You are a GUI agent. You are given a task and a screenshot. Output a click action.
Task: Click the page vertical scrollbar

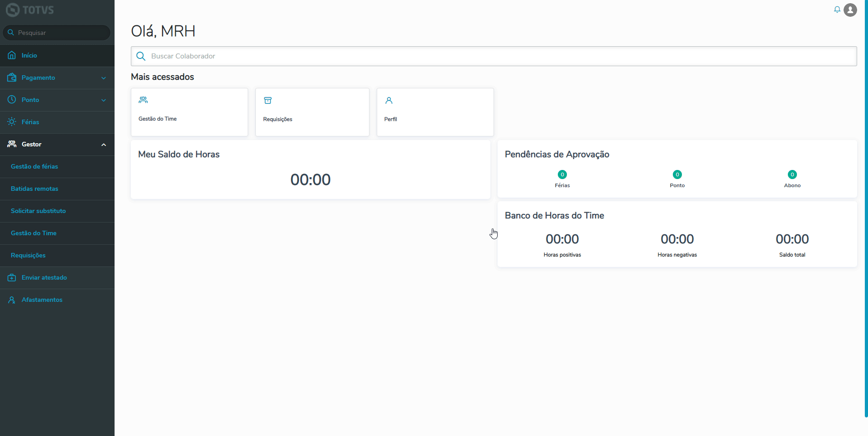866,208
